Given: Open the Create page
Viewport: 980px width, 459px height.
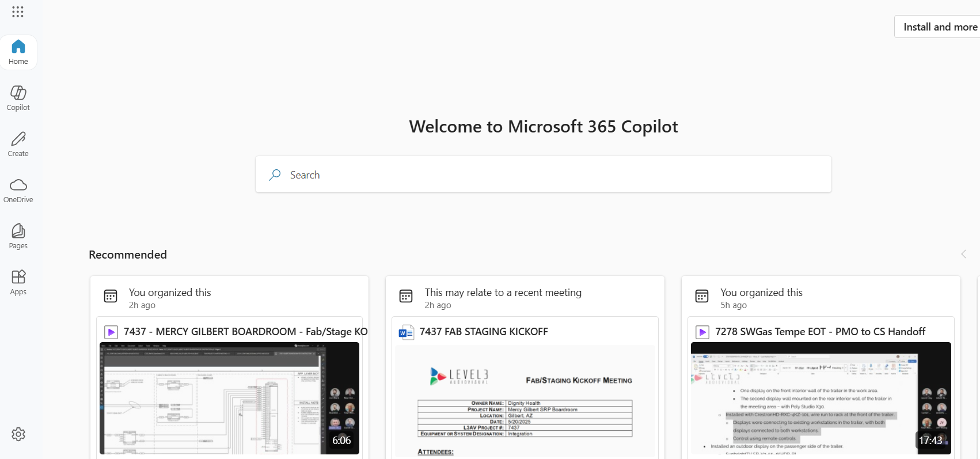Looking at the screenshot, I should (x=18, y=144).
